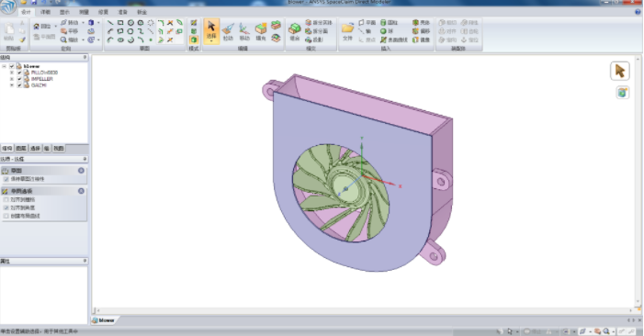The height and width of the screenshot is (336, 644).
Task: Expand the IMPELLER tree node
Action: (x=12, y=79)
